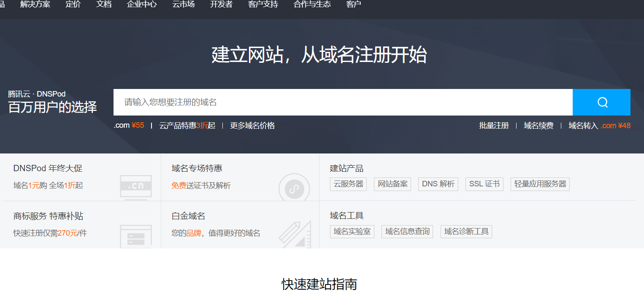Click the 网站备案 button

392,184
